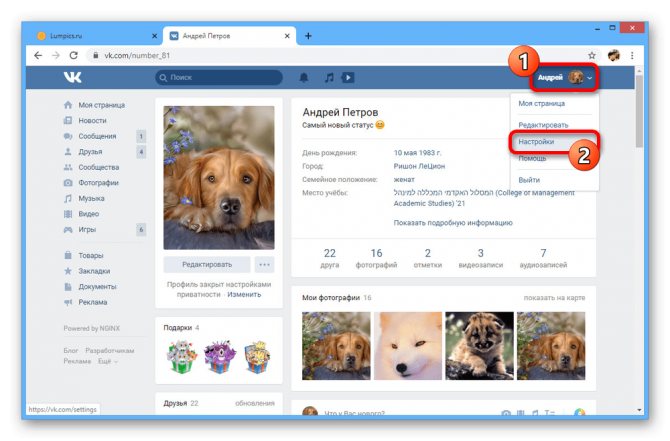Click the VK logo in header
Image resolution: width=670 pixels, height=441 pixels.
coord(73,77)
